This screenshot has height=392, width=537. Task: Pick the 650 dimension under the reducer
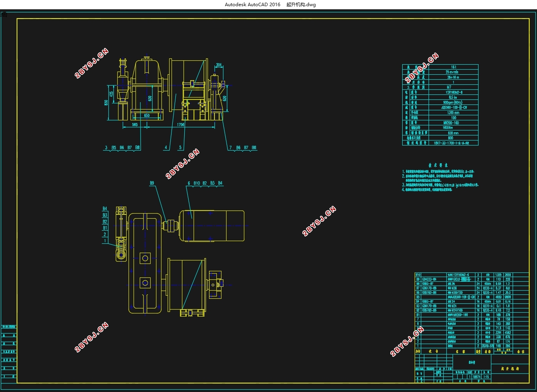click(147, 115)
